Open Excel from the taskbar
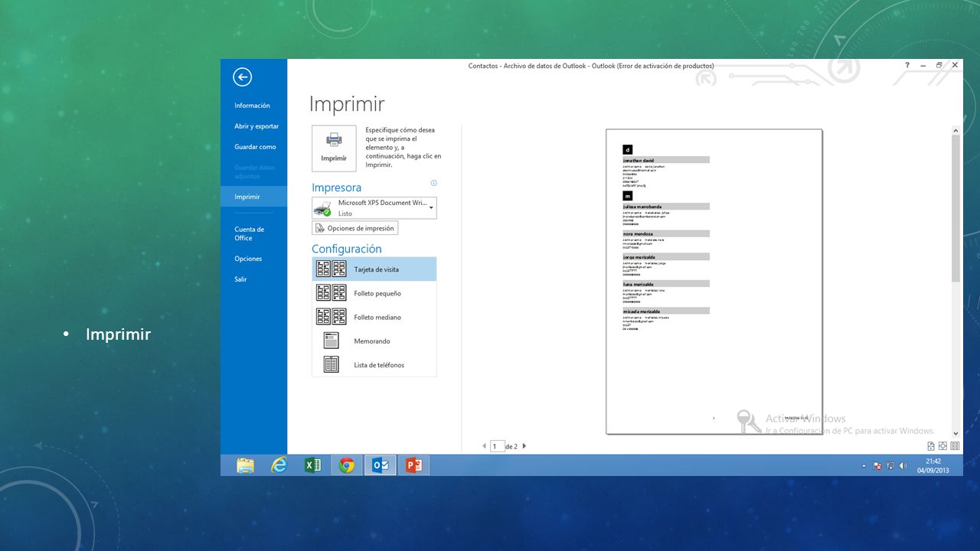This screenshot has width=980, height=551. click(312, 465)
